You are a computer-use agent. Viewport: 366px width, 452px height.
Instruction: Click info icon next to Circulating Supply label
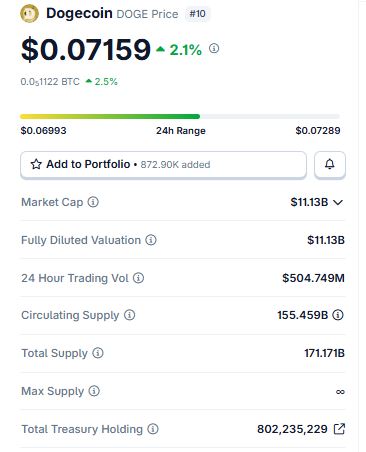130,315
